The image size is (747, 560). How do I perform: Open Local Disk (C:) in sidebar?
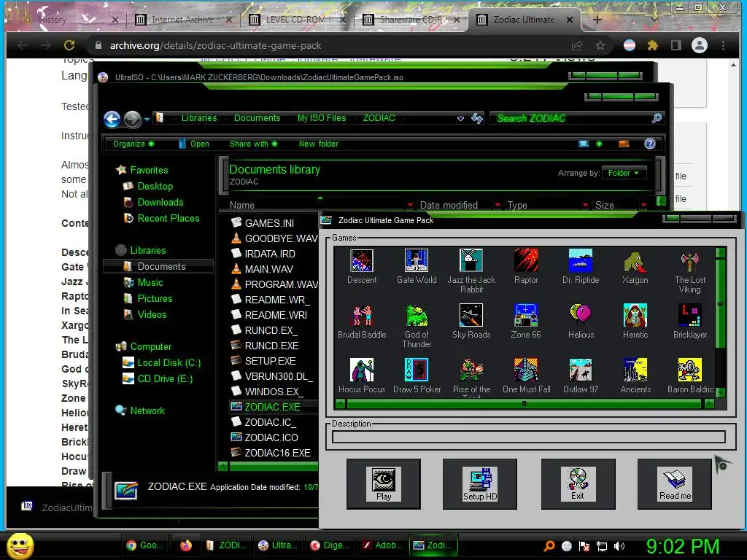pos(169,363)
